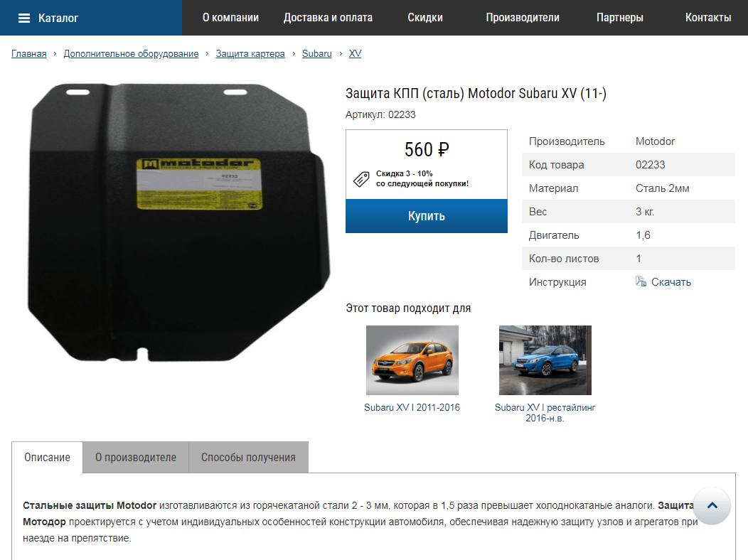Download instruction via Скачать link
This screenshot has height=560, width=748.
click(671, 282)
